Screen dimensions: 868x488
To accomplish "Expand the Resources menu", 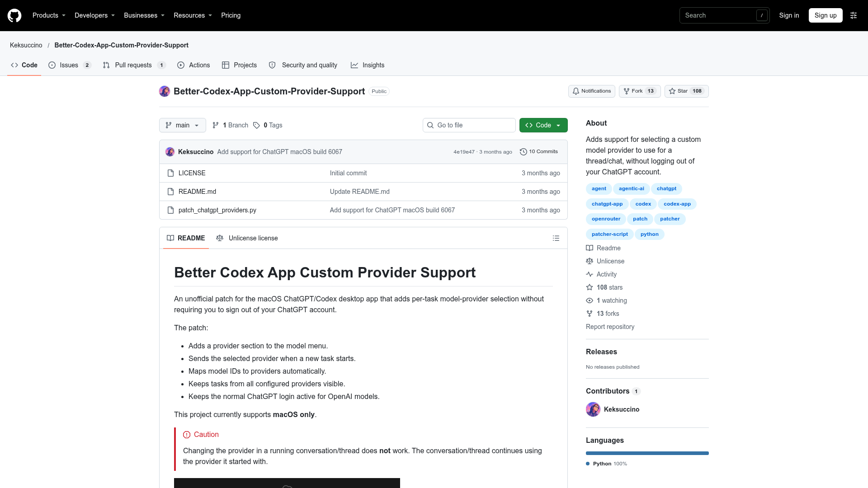I will (x=193, y=15).
